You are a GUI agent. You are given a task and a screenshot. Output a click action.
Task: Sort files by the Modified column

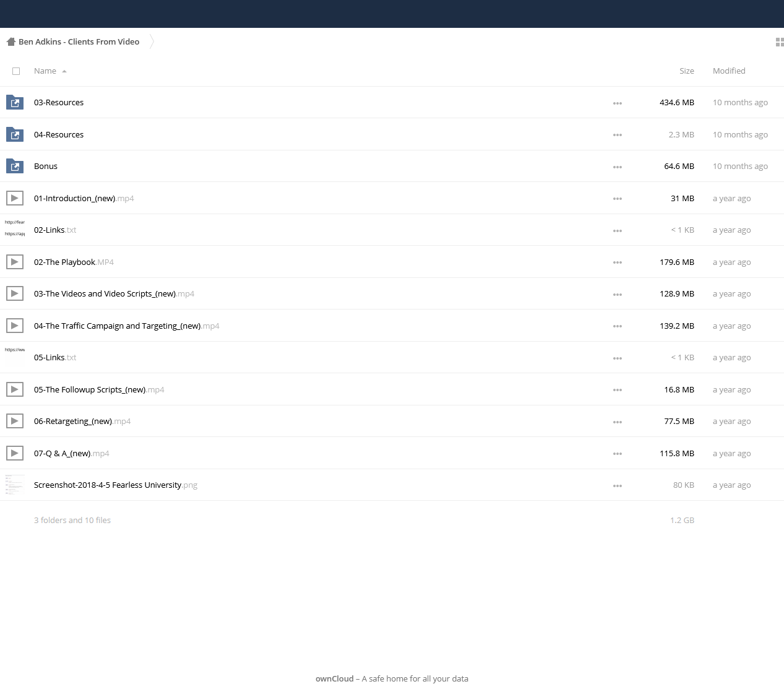tap(729, 71)
